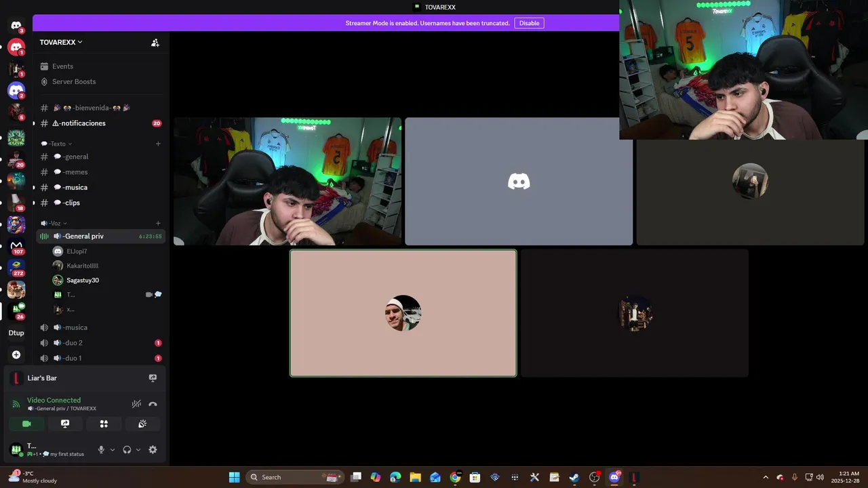Viewport: 868px width, 488px height.
Task: Toggle the camera video button
Action: [26, 424]
